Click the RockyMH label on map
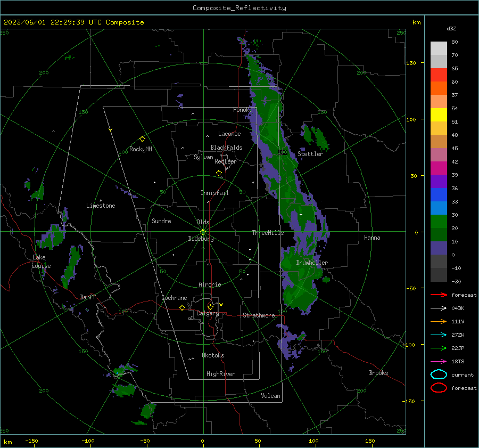Screen dimensions: 479x448 141,149
